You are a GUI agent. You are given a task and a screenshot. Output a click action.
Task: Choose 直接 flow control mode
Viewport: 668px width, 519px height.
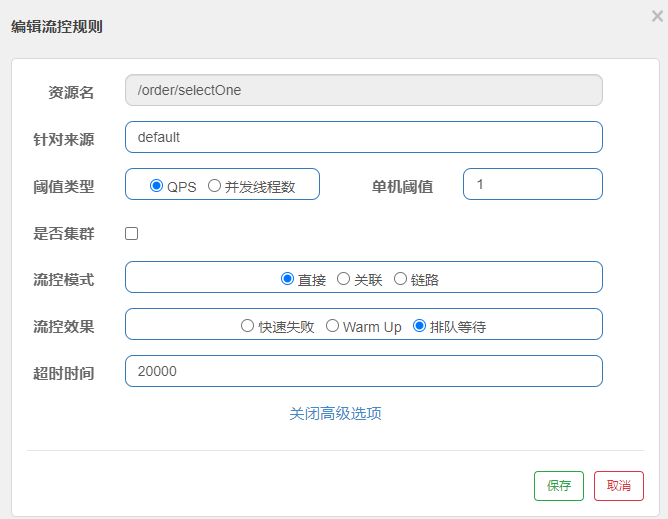point(288,279)
